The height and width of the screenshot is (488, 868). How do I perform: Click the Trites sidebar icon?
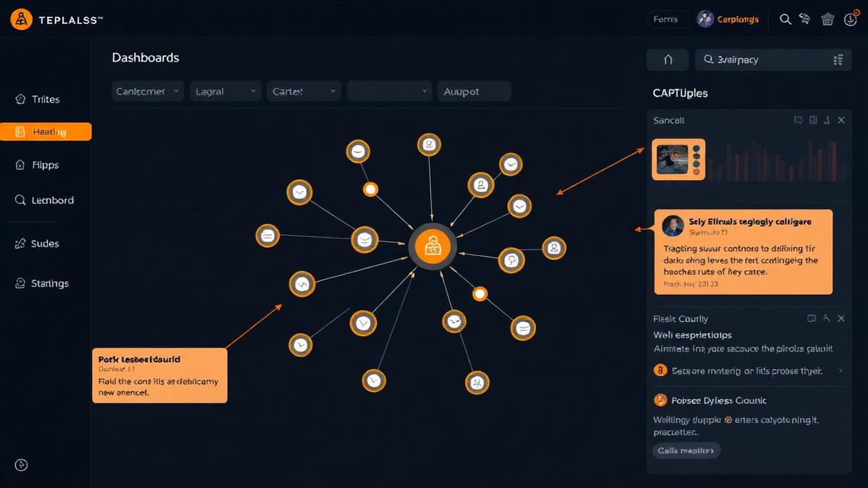(20, 99)
